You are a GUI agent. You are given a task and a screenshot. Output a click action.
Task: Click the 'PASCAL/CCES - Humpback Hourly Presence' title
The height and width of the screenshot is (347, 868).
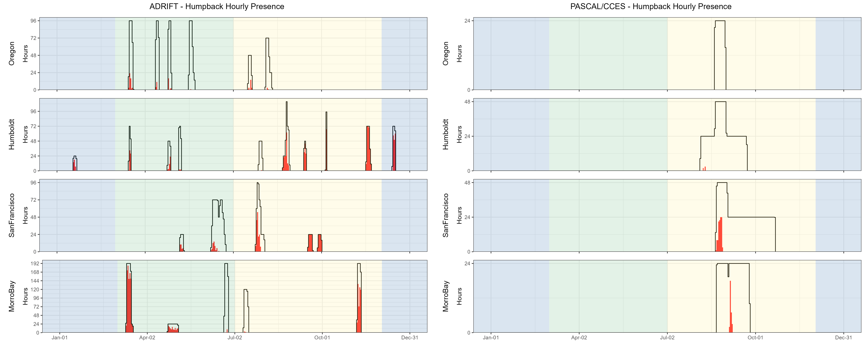[x=651, y=6]
